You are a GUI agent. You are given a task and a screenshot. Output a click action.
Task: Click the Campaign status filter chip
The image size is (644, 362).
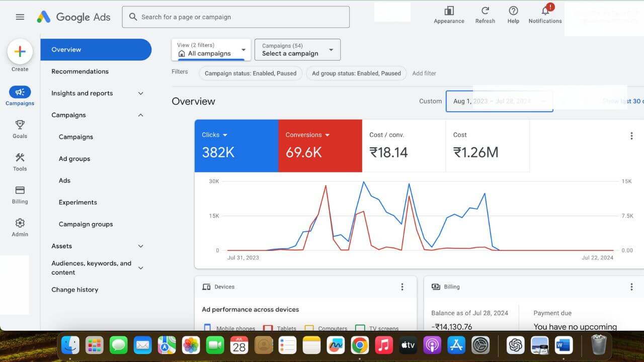251,73
